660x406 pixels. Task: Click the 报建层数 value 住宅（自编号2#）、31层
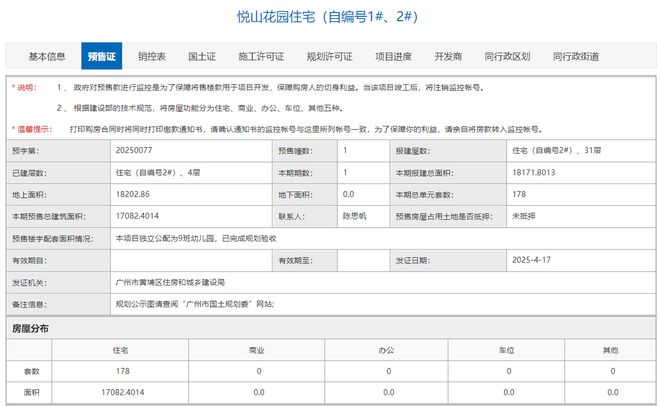pyautogui.click(x=556, y=150)
